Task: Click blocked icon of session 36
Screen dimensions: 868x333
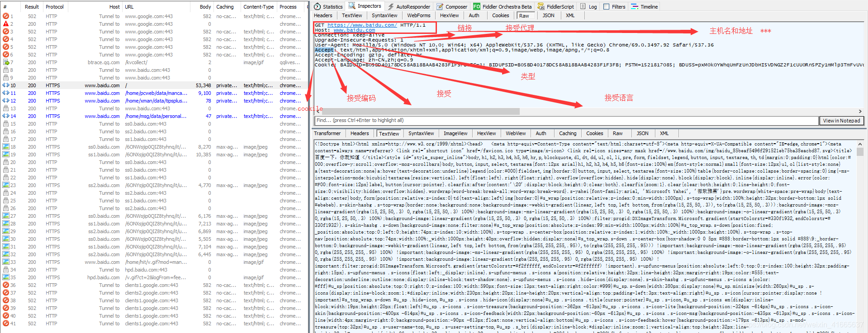Action: [6, 285]
